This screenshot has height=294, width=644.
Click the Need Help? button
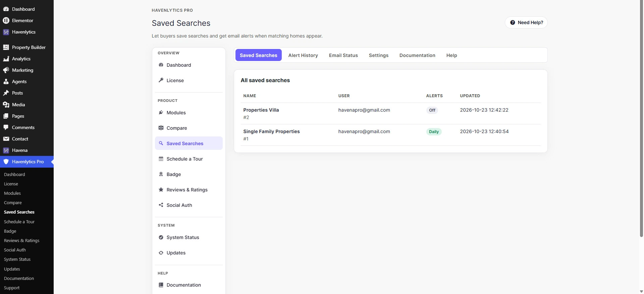526,22
